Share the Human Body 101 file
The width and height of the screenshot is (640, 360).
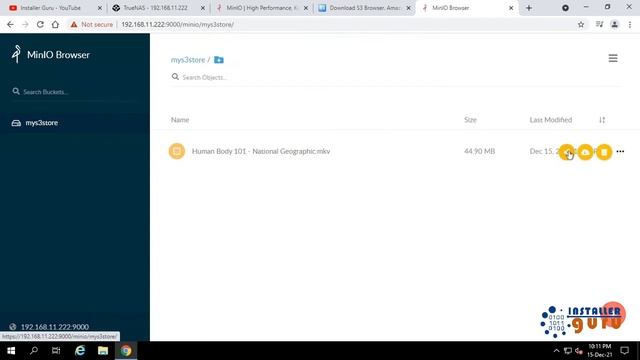pyautogui.click(x=567, y=152)
